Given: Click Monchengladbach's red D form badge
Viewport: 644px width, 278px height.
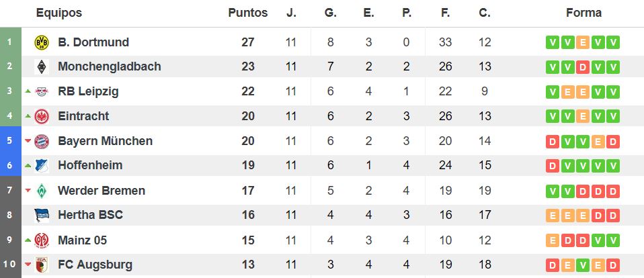Looking at the screenshot, I should click(582, 67).
